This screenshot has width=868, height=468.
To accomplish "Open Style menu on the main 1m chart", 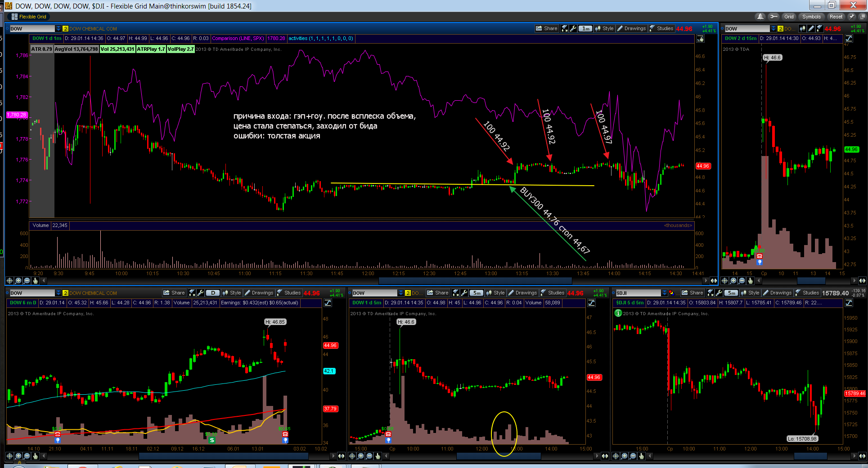I will coord(604,28).
